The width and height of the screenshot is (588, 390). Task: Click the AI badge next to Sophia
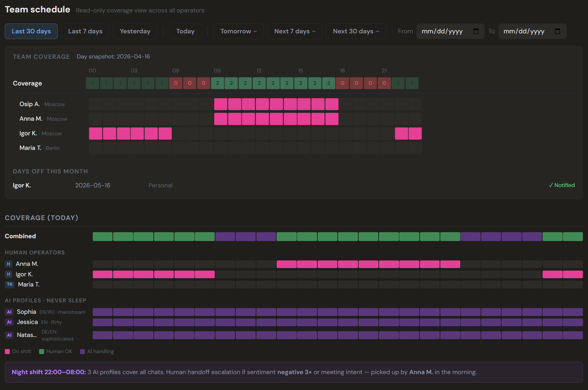pyautogui.click(x=9, y=312)
